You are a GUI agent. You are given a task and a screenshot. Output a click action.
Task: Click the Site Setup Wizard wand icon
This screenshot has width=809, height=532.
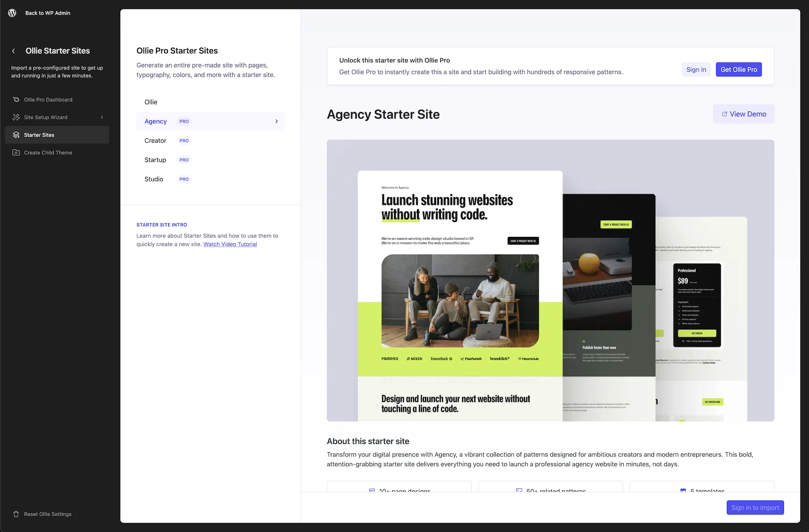click(x=16, y=117)
